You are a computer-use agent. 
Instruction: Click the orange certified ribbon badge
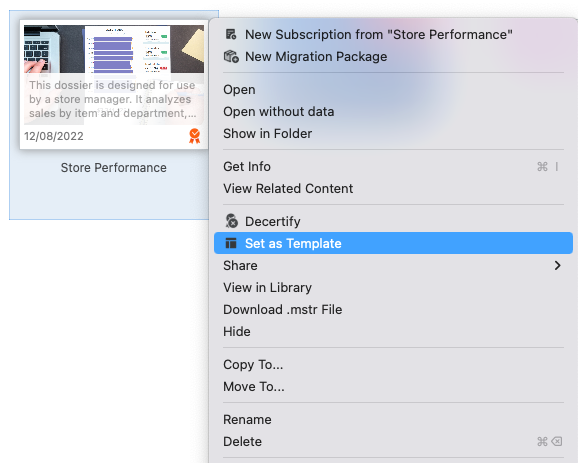pyautogui.click(x=195, y=136)
